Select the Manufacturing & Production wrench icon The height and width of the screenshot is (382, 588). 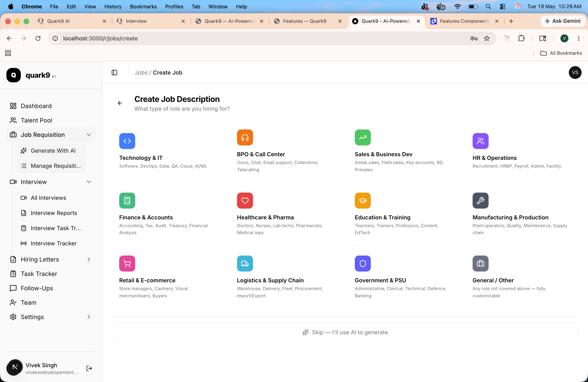(481, 200)
